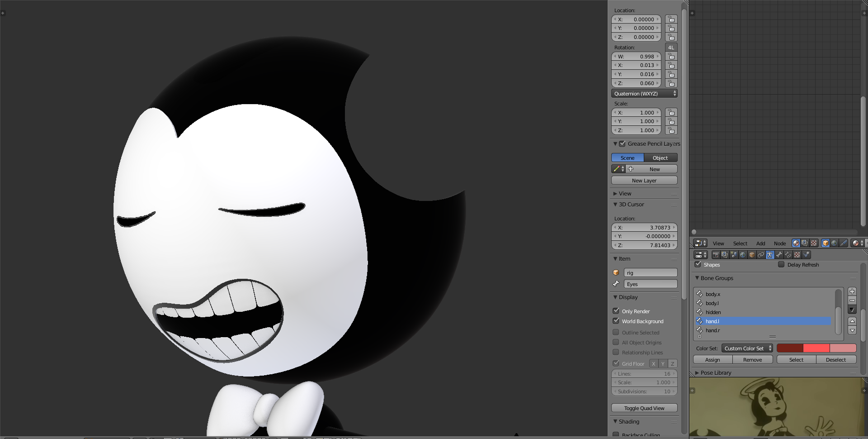Open the Texture properties checker tab
The width and height of the screenshot is (868, 439).
pos(797,255)
